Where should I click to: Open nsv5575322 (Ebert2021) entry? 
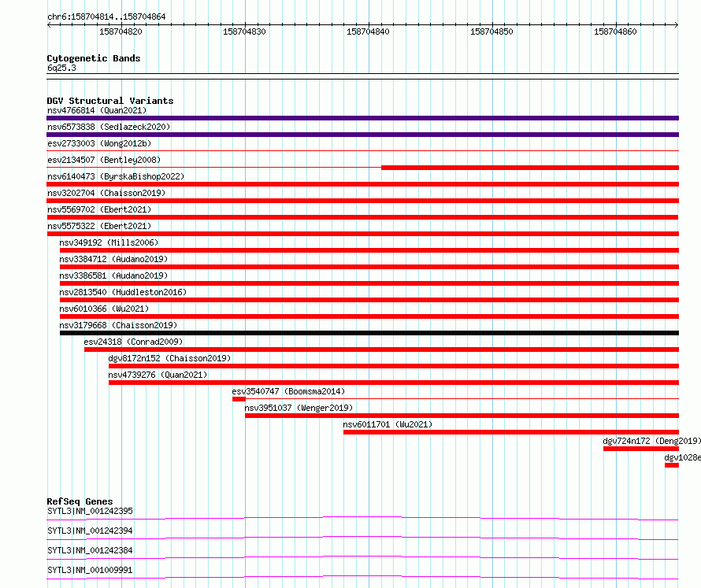99,226
